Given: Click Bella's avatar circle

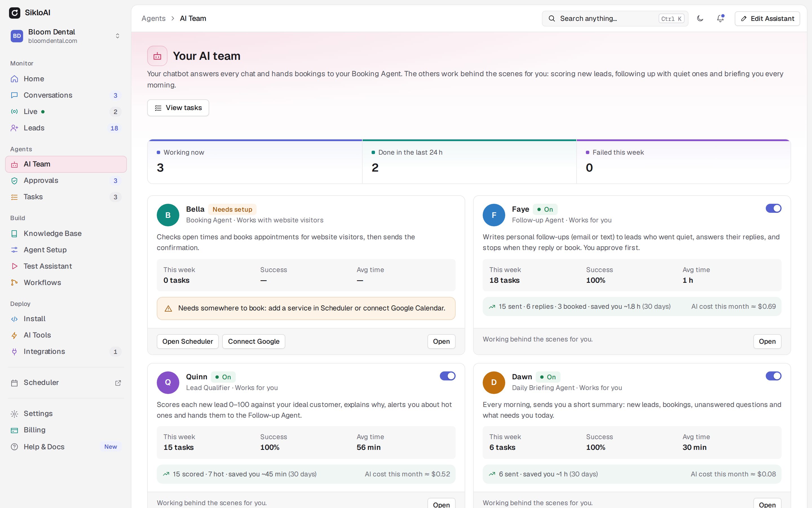Looking at the screenshot, I should click(x=168, y=215).
